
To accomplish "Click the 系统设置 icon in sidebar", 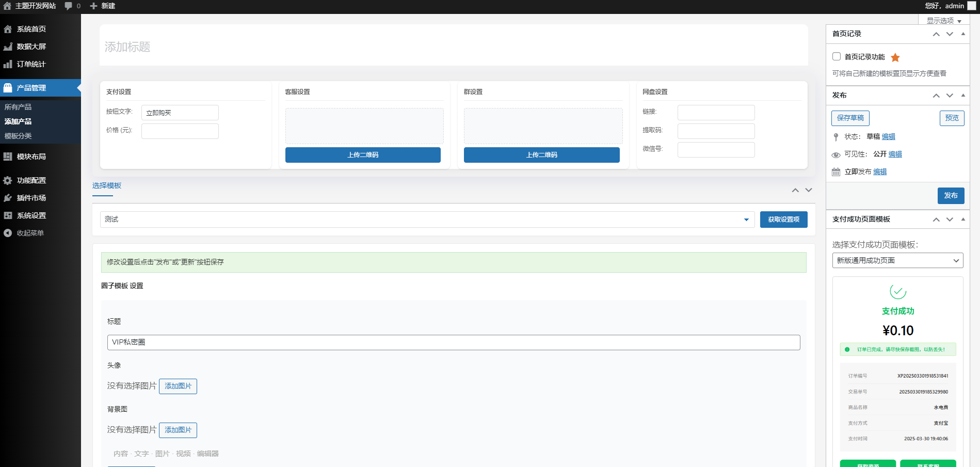I will point(8,215).
